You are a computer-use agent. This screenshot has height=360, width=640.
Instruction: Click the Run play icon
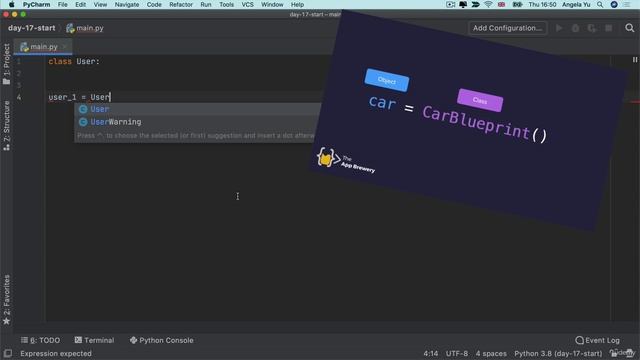point(559,28)
